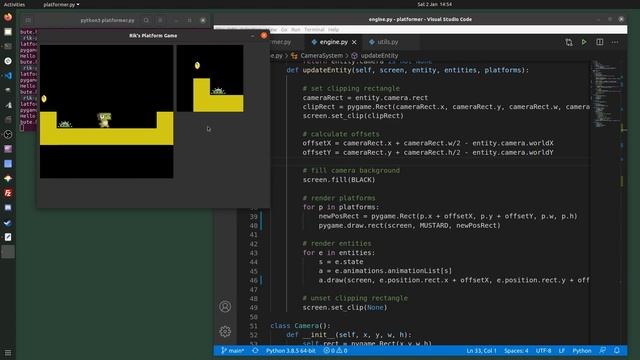The width and height of the screenshot is (640, 360).
Task: Open the terminal hamburger menu icon
Action: point(160,20)
